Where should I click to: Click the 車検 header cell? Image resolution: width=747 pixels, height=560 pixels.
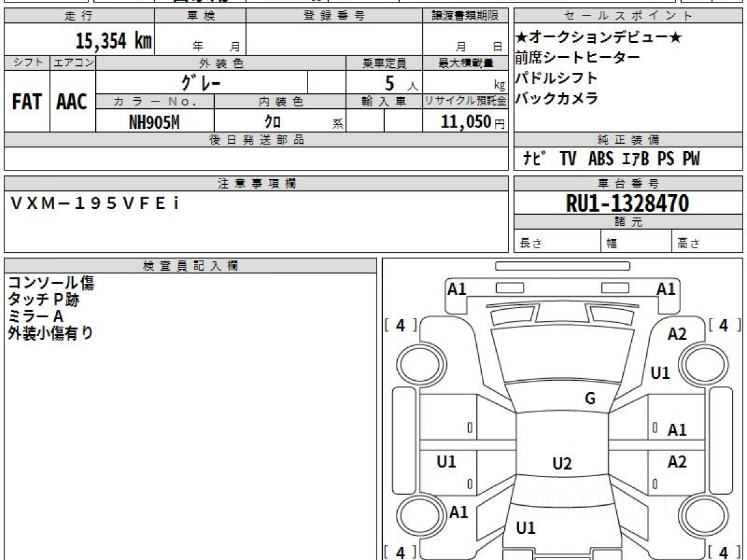point(200,16)
